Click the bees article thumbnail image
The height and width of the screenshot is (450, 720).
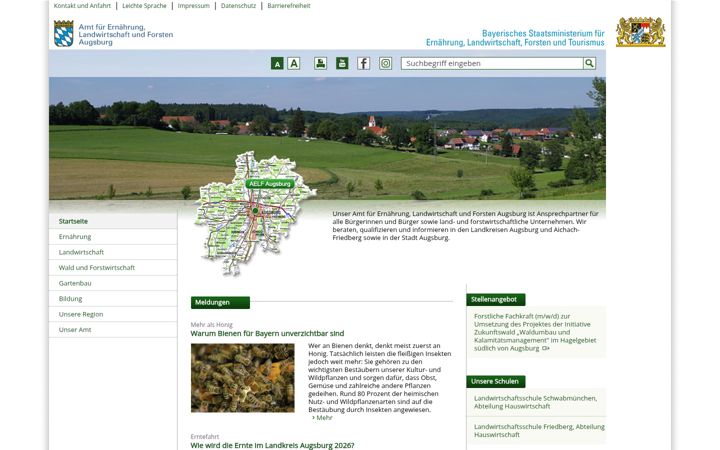pyautogui.click(x=242, y=378)
